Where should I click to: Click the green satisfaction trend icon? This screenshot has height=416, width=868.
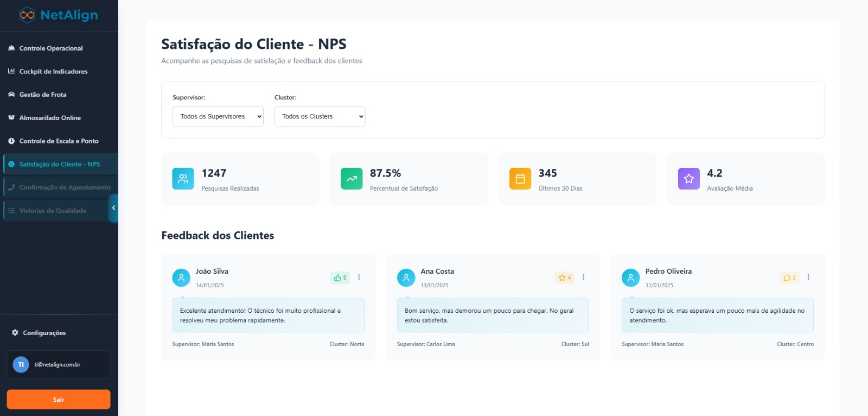352,179
